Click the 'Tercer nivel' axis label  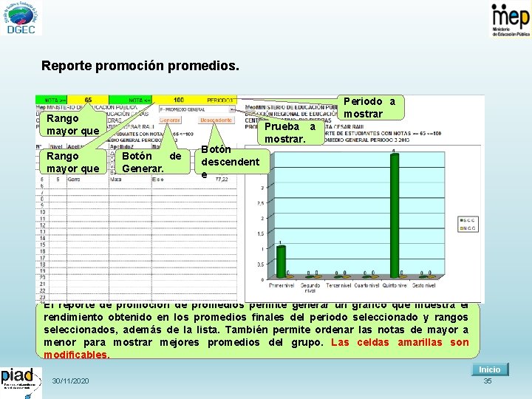coord(338,285)
